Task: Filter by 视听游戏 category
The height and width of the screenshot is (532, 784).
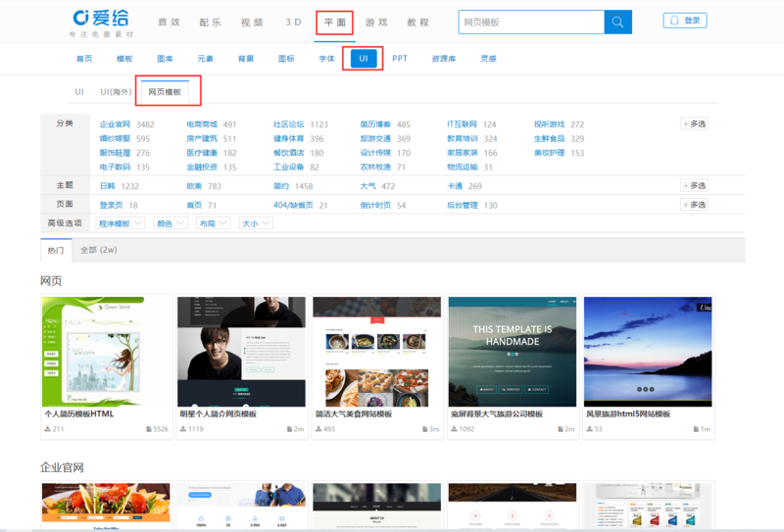Action: pyautogui.click(x=549, y=124)
